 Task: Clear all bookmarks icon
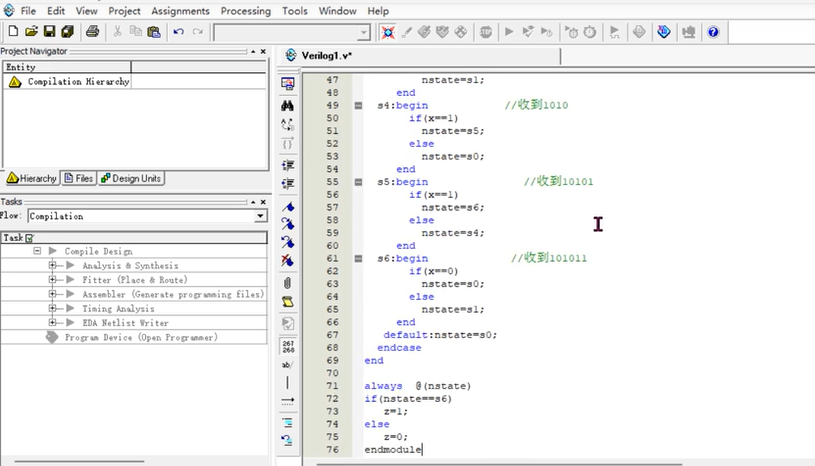[x=287, y=260]
